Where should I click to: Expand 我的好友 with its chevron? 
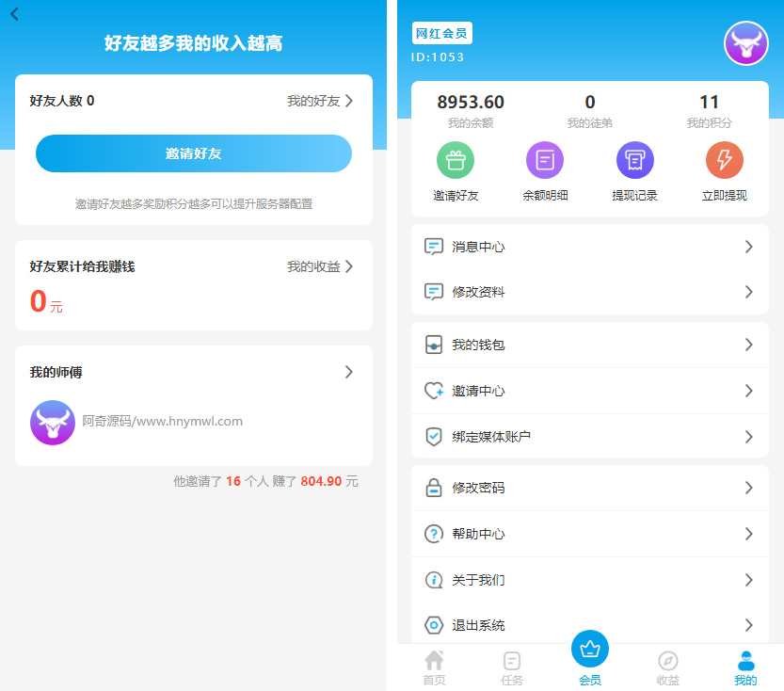click(x=349, y=101)
